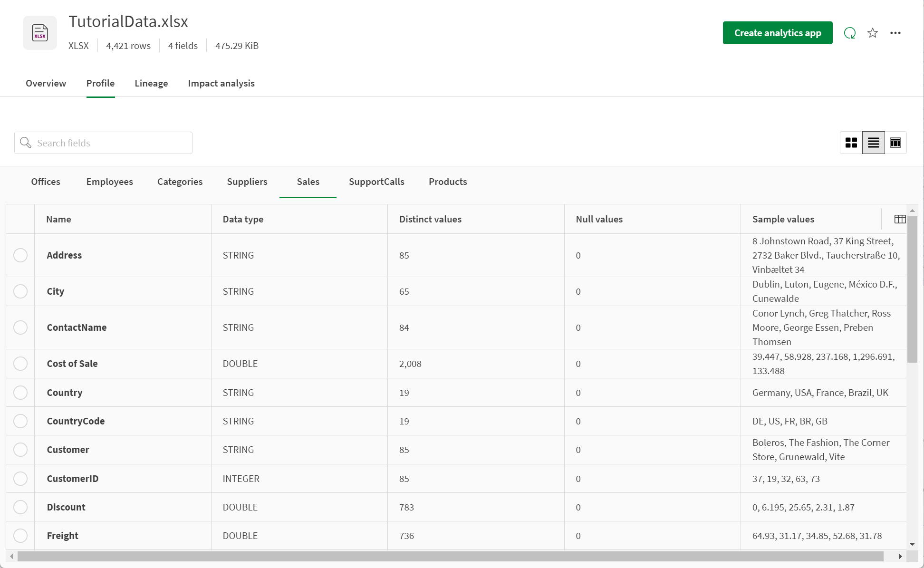924x568 pixels.
Task: Switch to the SupportCalls tab
Action: click(x=377, y=182)
